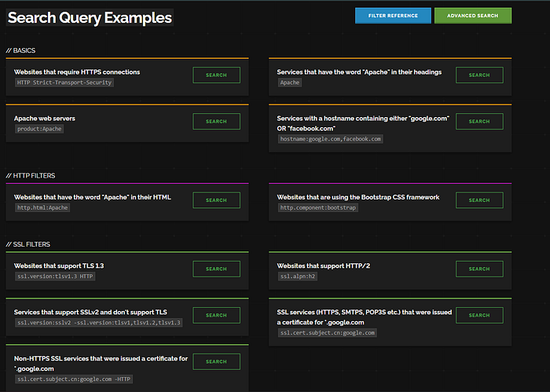Click the hostname:google.com,facebook.com query snippet
The image size is (550, 392).
[x=331, y=139]
